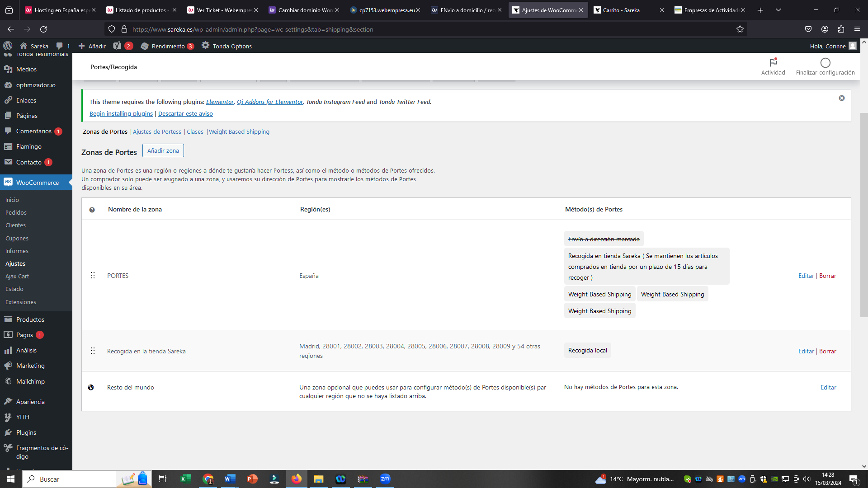This screenshot has width=868, height=488.
Task: Click the WordPress logo in admin bar
Action: coord(8,46)
